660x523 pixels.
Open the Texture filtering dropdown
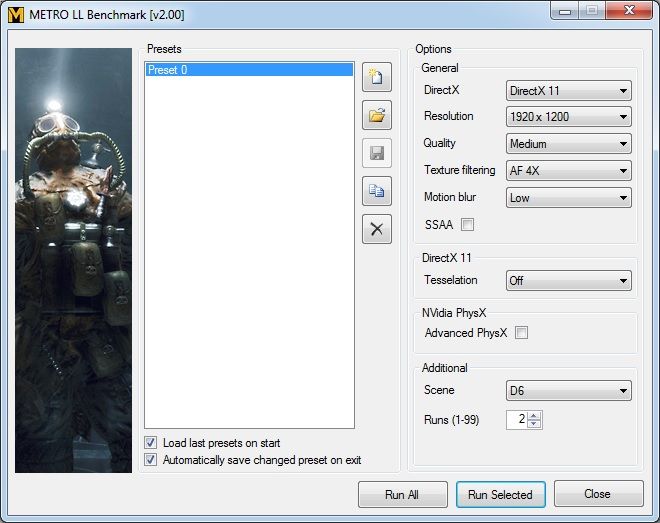(x=568, y=171)
